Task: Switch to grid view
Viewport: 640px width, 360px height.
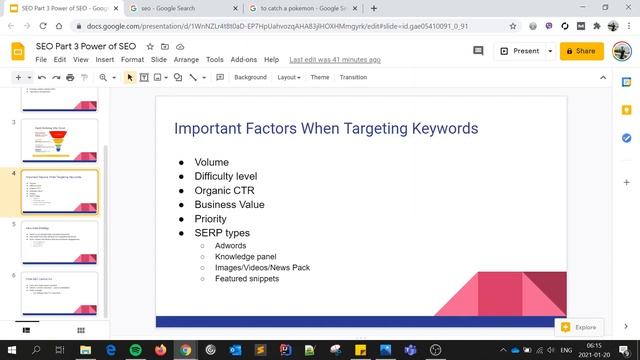Action: 81,330
